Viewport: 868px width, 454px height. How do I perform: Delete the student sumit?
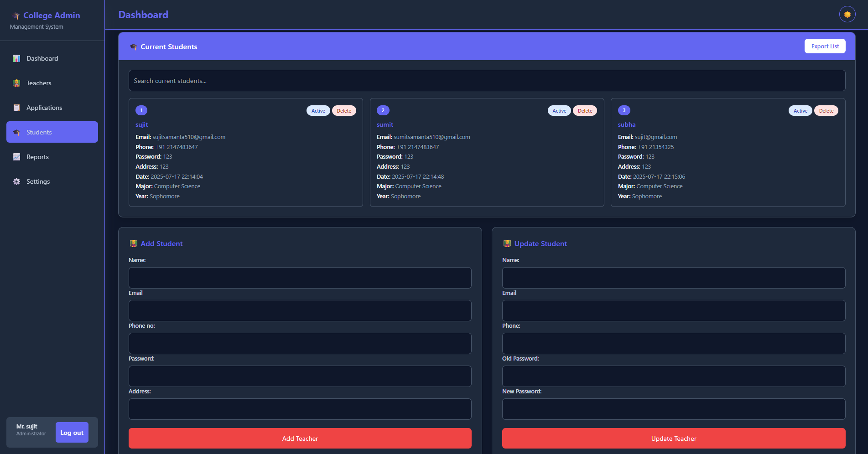585,111
